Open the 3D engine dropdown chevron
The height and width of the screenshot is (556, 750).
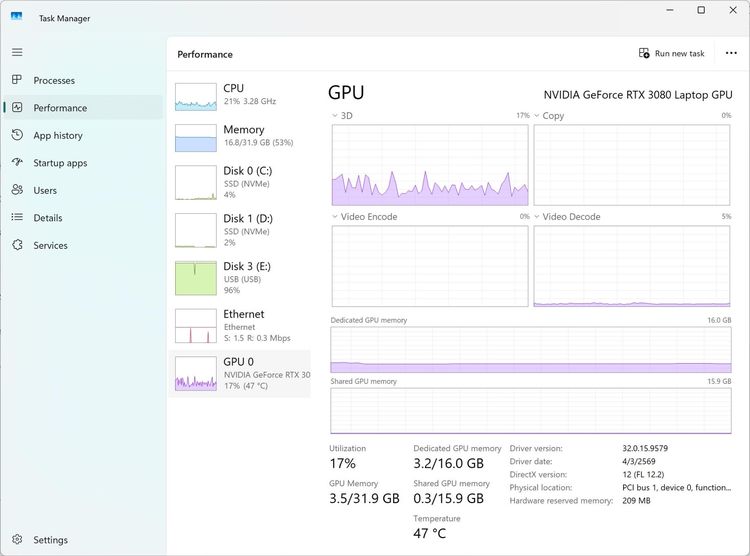click(x=335, y=115)
